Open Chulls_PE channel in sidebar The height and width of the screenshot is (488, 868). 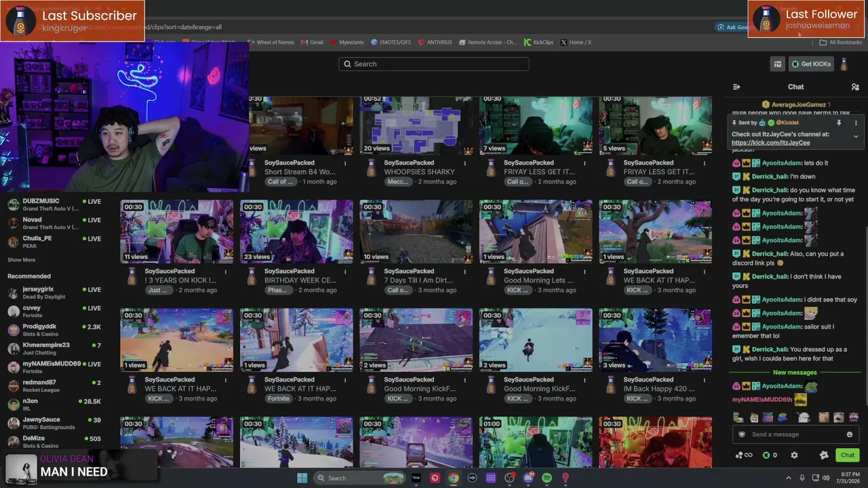(x=54, y=241)
